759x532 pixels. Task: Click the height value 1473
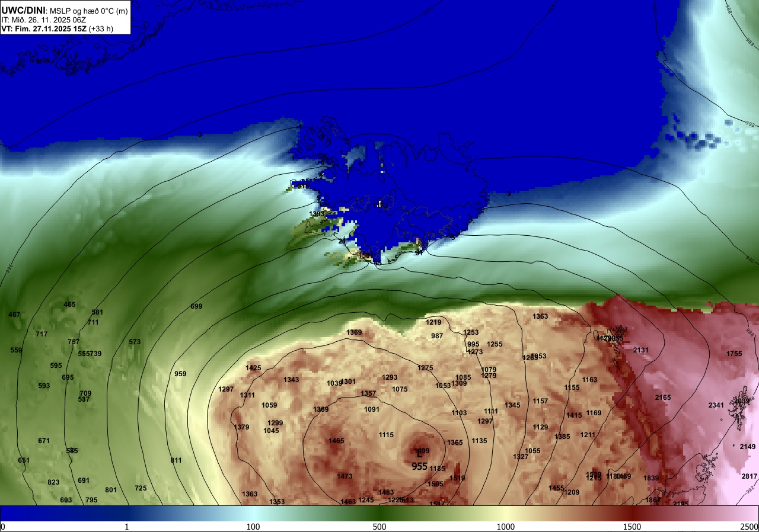tap(345, 476)
